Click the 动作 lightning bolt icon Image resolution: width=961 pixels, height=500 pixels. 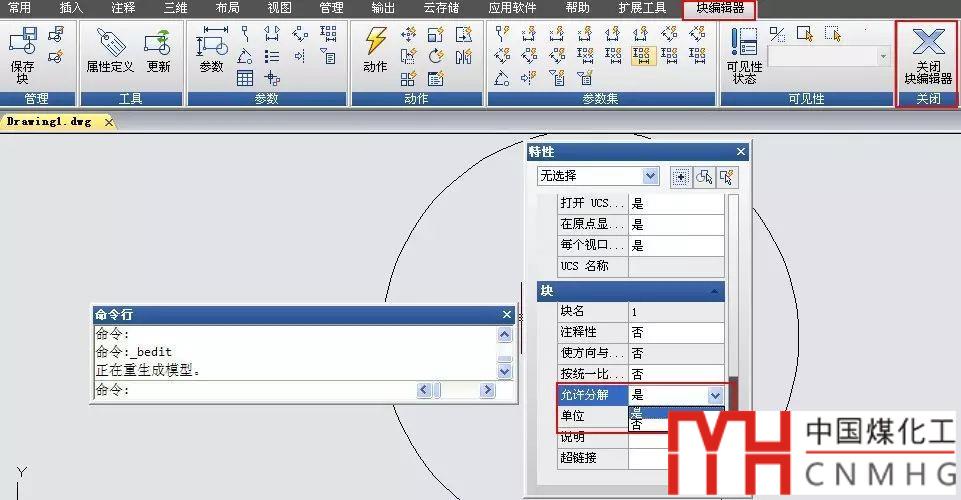[375, 50]
